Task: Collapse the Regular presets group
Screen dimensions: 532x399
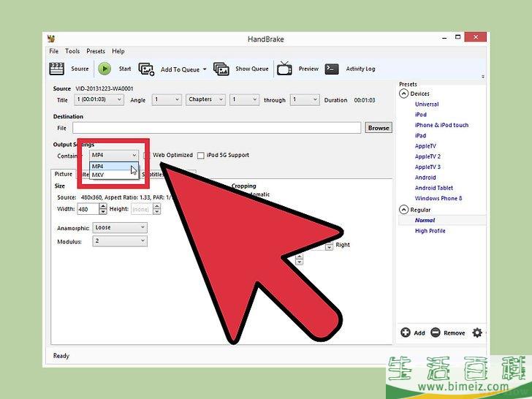Action: [x=403, y=210]
